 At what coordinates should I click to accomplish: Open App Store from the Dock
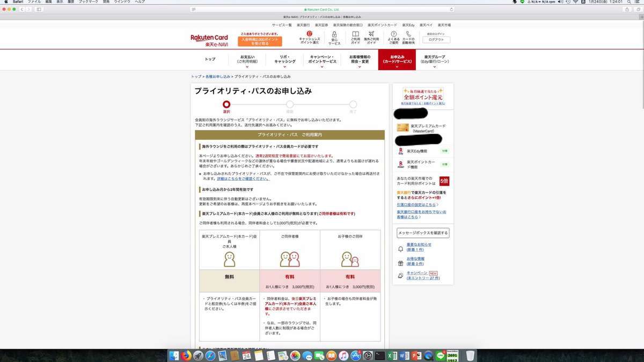(356, 355)
